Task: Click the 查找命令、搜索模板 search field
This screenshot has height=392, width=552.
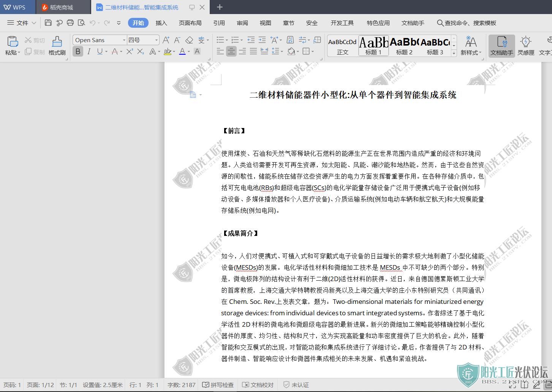Action: (x=467, y=23)
